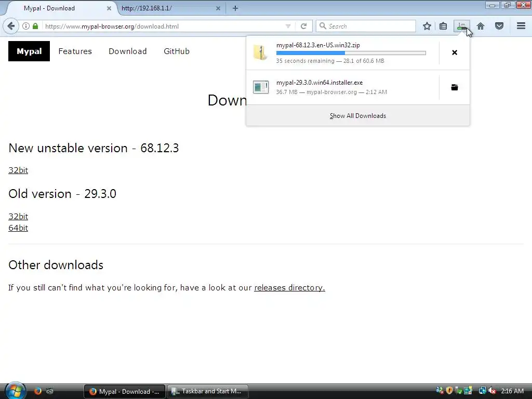The width and height of the screenshot is (532, 399).
Task: Go to the home page icon
Action: point(481,26)
